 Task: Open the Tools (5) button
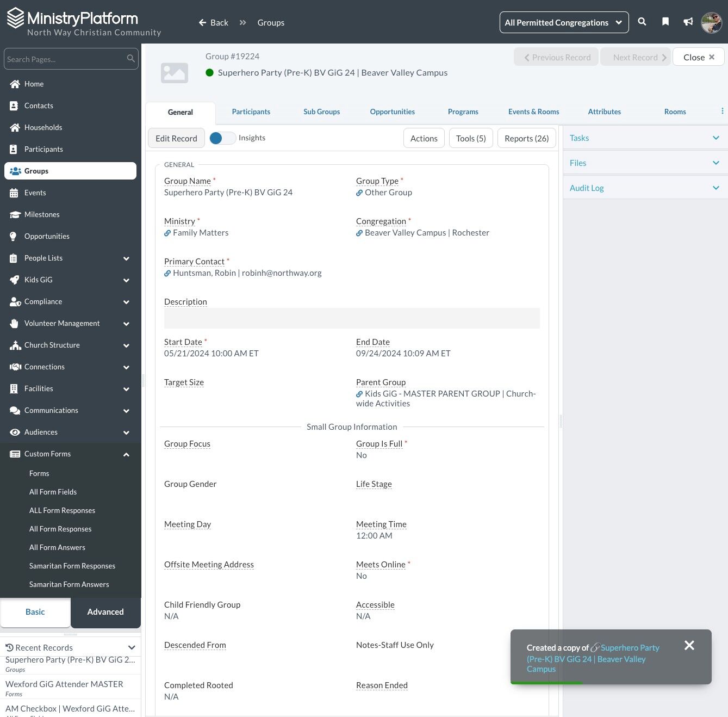(x=471, y=138)
